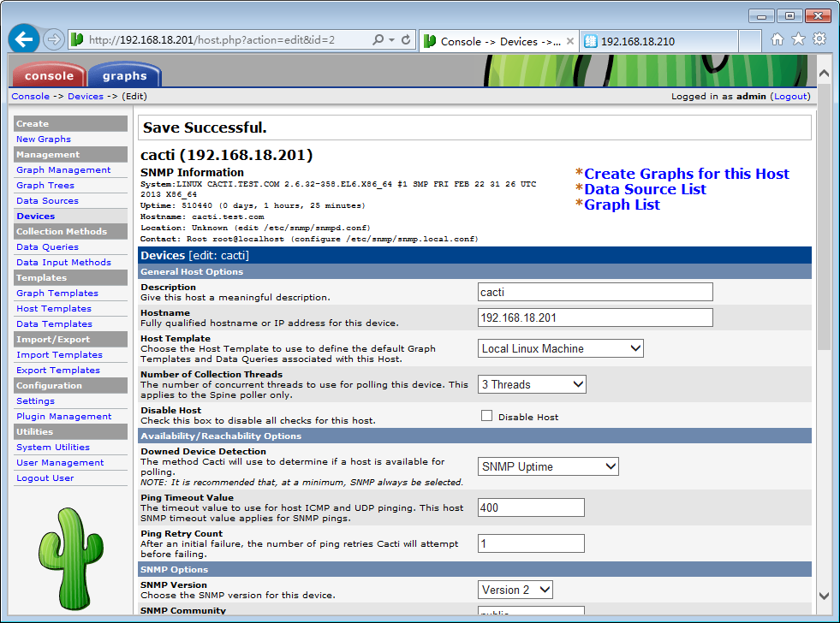The image size is (840, 623).
Task: Open System Utilities in sidebar
Action: click(x=53, y=448)
